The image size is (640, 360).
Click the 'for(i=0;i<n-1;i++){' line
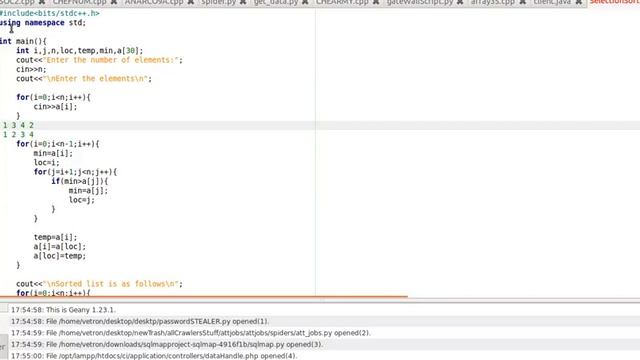58,144
